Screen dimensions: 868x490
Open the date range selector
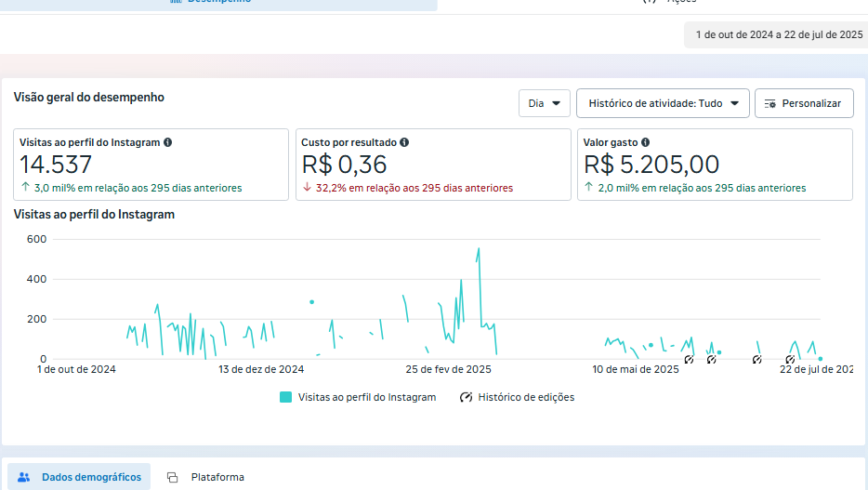click(779, 35)
